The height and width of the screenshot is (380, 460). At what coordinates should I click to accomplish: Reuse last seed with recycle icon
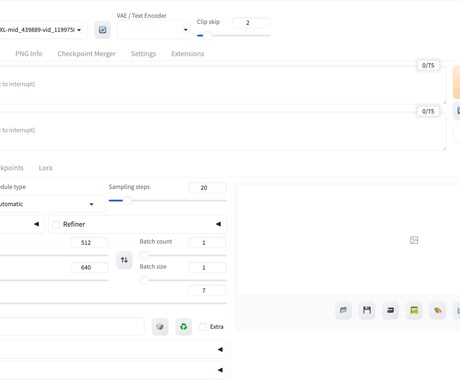(184, 327)
